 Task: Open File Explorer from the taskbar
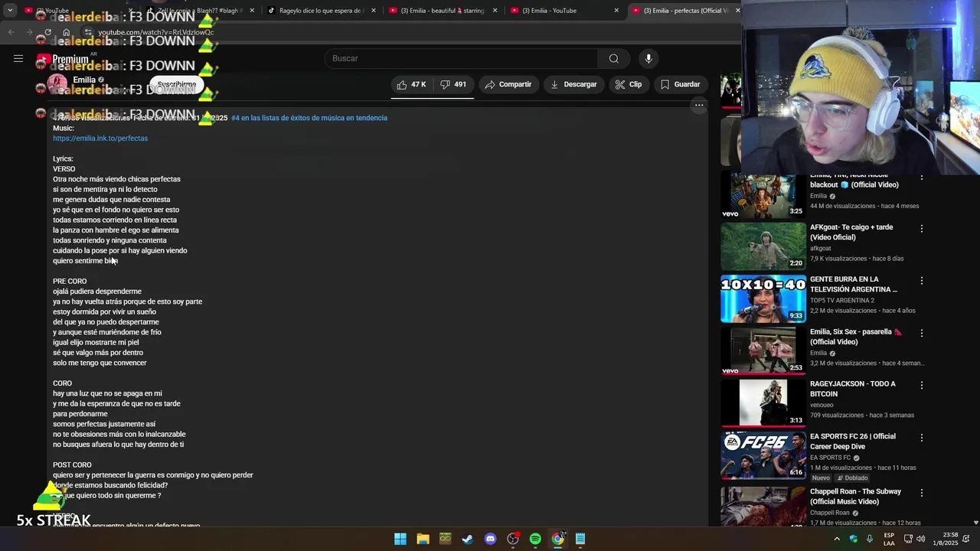tap(423, 539)
